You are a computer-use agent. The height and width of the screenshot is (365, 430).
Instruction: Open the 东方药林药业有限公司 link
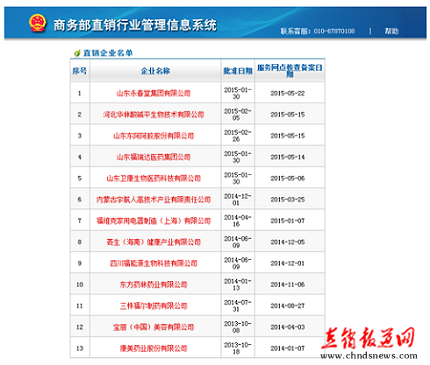(x=153, y=285)
